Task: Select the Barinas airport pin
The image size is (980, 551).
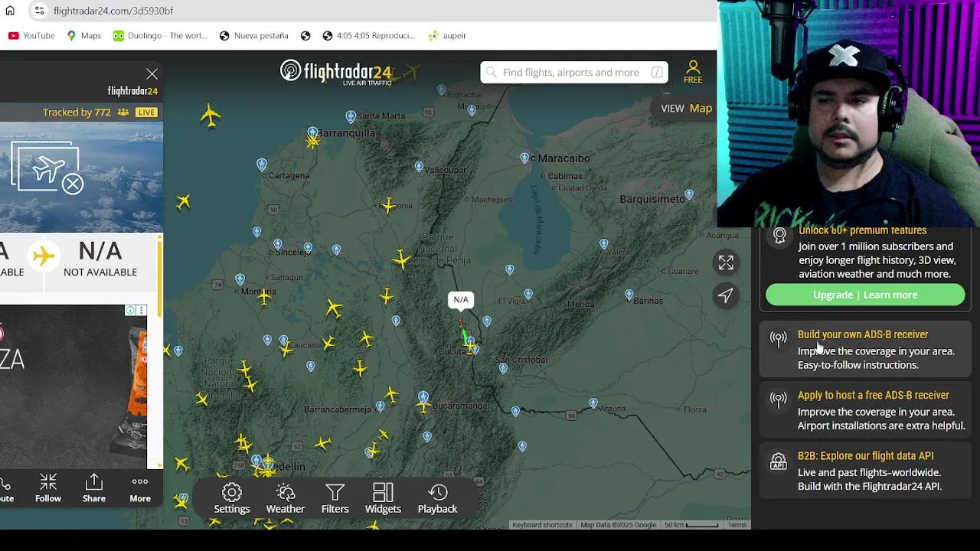Action: [x=629, y=295]
